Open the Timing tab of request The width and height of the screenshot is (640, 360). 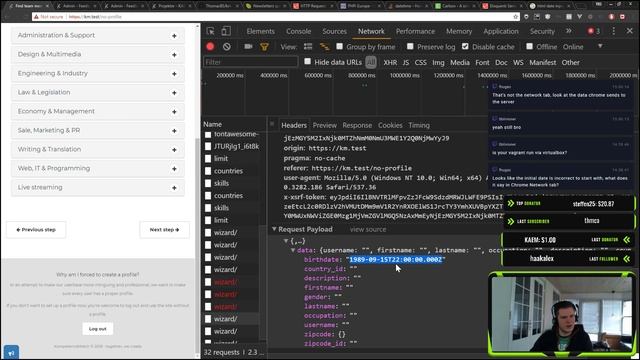(419, 125)
